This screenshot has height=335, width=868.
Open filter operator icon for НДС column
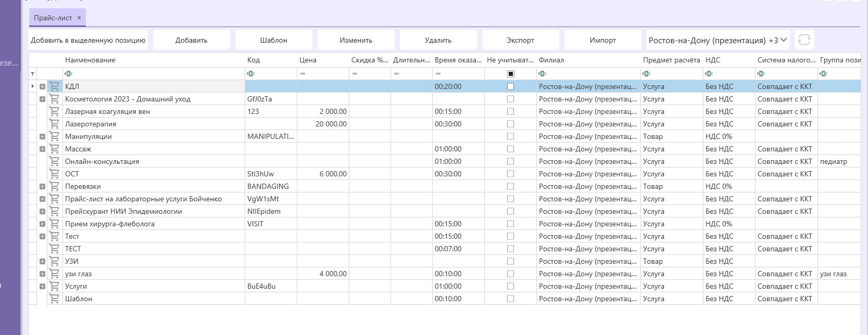coord(709,74)
